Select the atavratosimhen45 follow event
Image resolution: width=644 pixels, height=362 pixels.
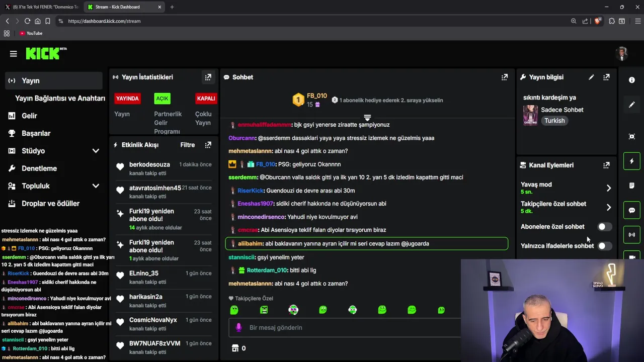(163, 192)
